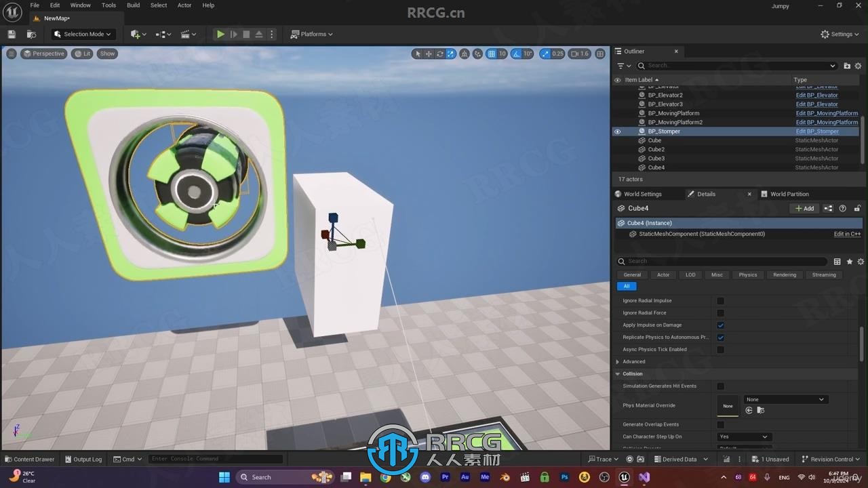The width and height of the screenshot is (868, 488).
Task: Open the Cinematics clapperboard dropdown
Action: tap(189, 34)
